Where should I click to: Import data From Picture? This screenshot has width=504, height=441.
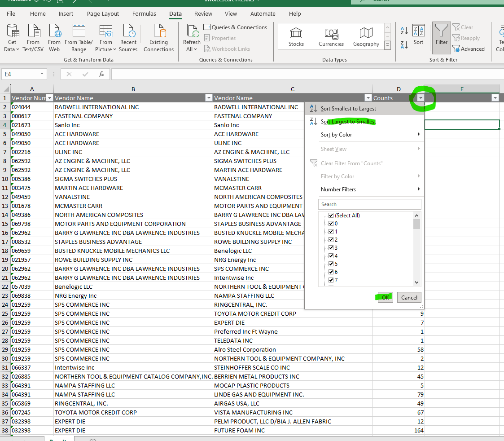click(106, 38)
